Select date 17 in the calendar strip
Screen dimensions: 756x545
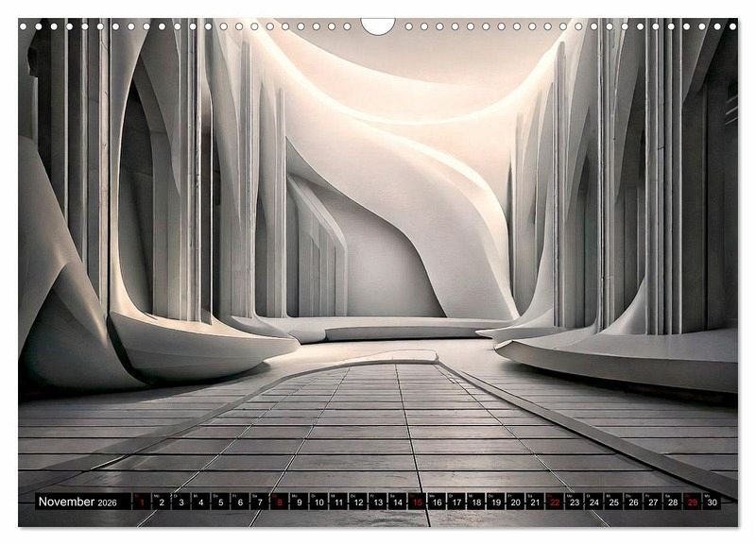[x=456, y=502]
